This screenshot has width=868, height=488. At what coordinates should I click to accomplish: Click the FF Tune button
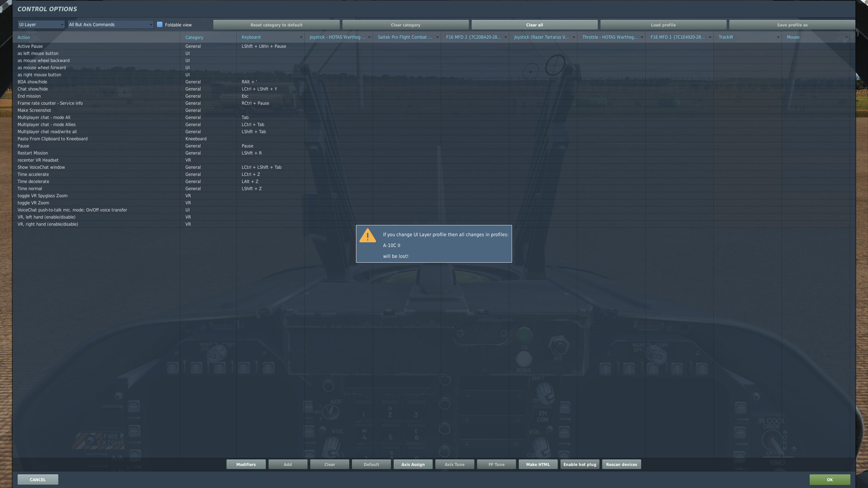coord(496,464)
